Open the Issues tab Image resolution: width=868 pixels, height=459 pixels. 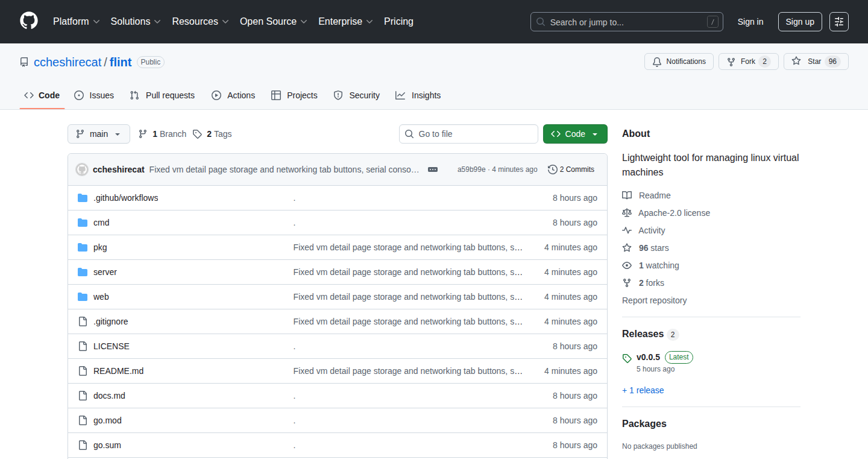(94, 95)
